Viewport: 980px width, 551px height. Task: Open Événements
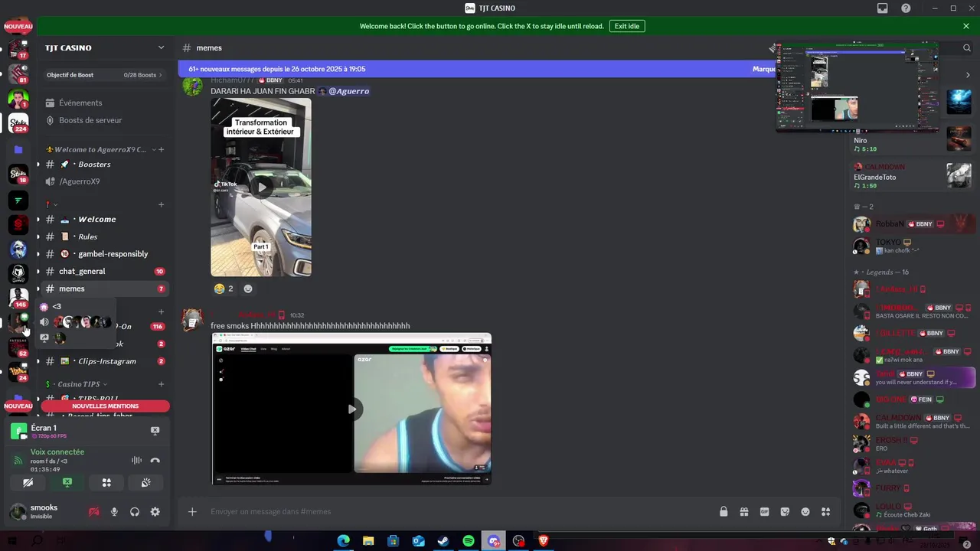point(104,103)
